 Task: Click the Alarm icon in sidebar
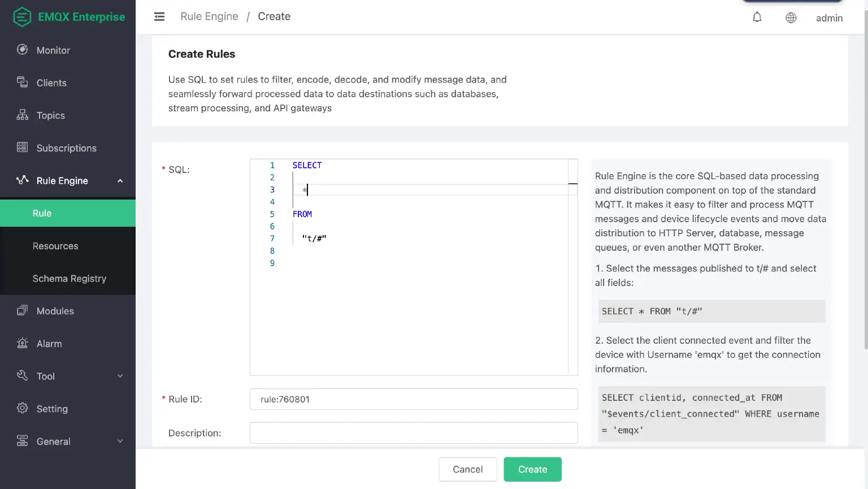coord(23,343)
